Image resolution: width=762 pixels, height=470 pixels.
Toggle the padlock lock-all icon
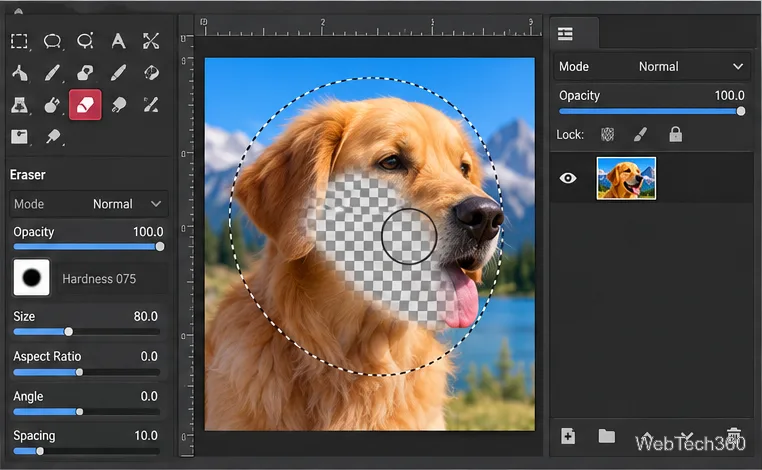click(x=675, y=135)
